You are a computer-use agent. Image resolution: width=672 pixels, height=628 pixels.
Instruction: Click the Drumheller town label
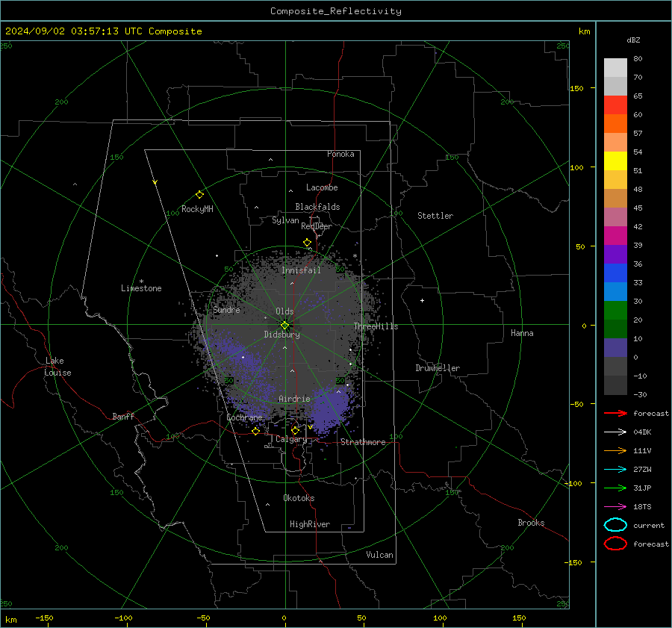(438, 368)
